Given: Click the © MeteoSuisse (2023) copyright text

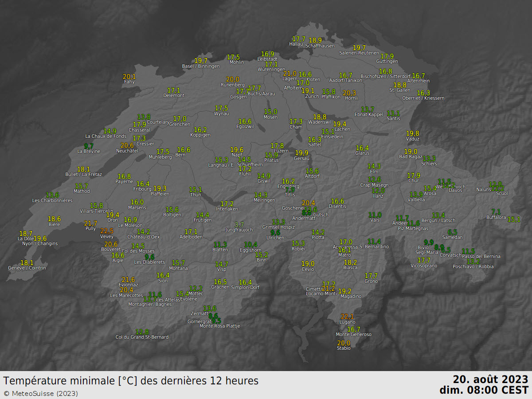Looking at the screenshot, I should pos(41,393).
